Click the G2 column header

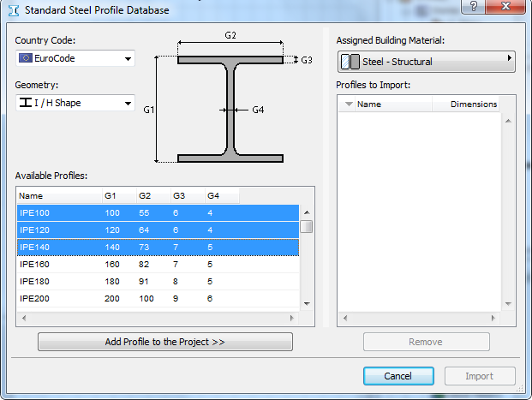coord(153,196)
